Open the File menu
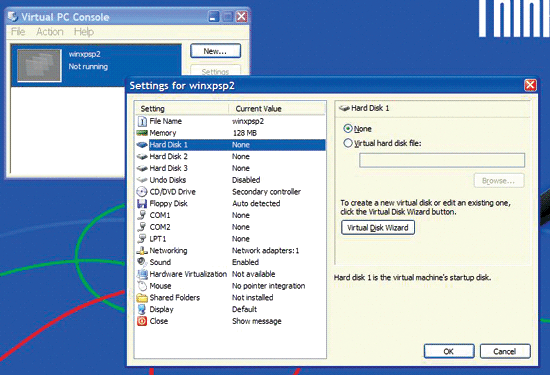Image resolution: width=550 pixels, height=375 pixels. [x=18, y=32]
